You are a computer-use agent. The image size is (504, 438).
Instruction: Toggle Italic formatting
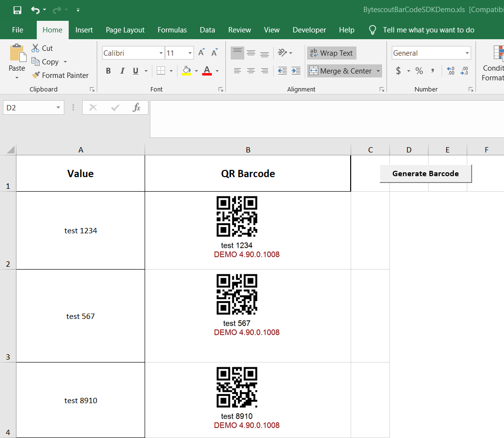122,71
